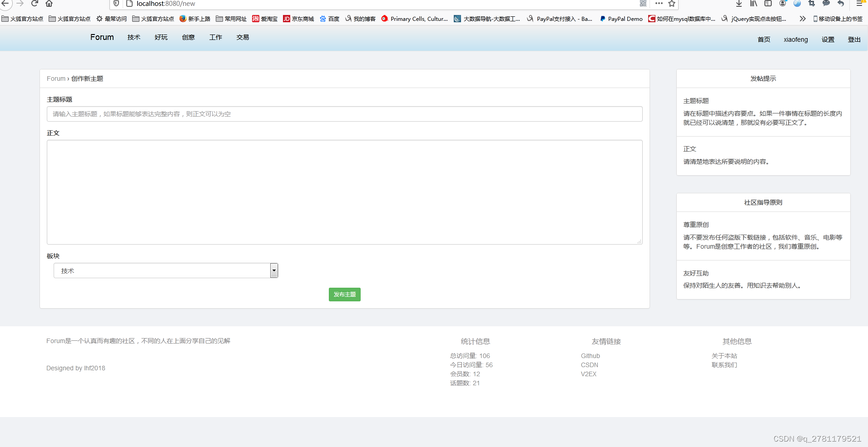Viewport: 868px width, 447px height.
Task: Open the 好玩 section
Action: point(161,37)
